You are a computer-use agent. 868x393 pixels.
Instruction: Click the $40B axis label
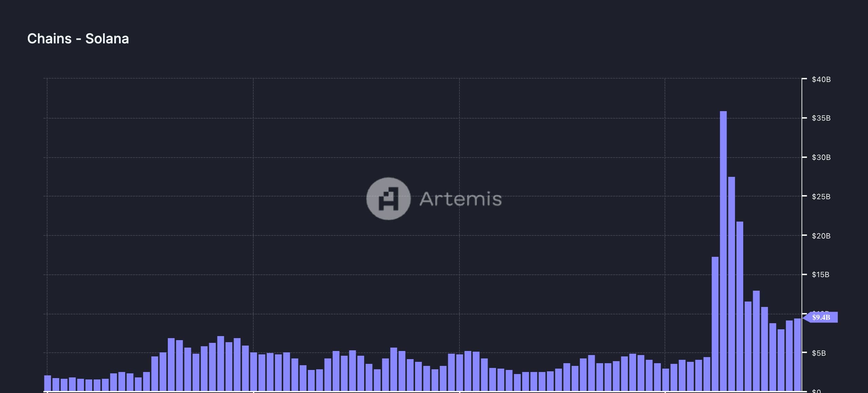[x=821, y=79]
